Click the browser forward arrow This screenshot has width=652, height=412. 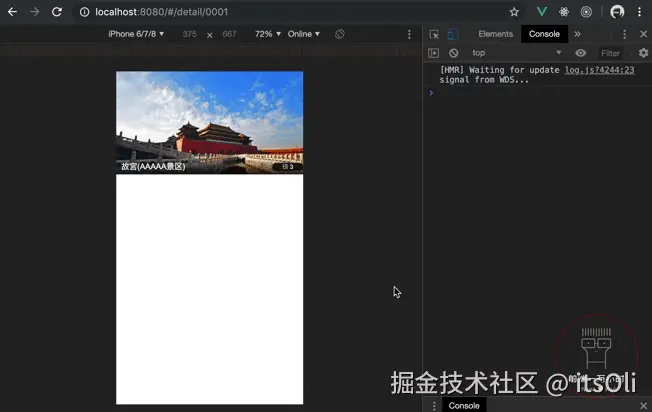(35, 12)
